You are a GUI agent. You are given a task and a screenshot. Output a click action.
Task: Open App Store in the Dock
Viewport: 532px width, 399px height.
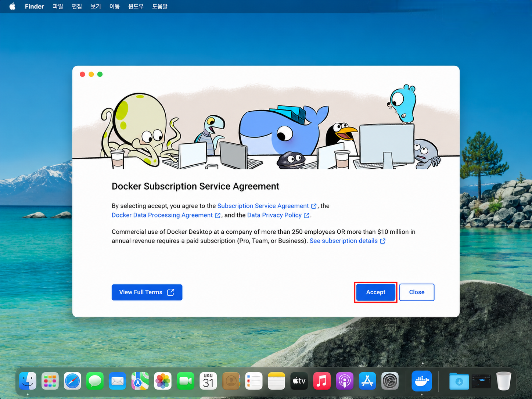pos(367,381)
